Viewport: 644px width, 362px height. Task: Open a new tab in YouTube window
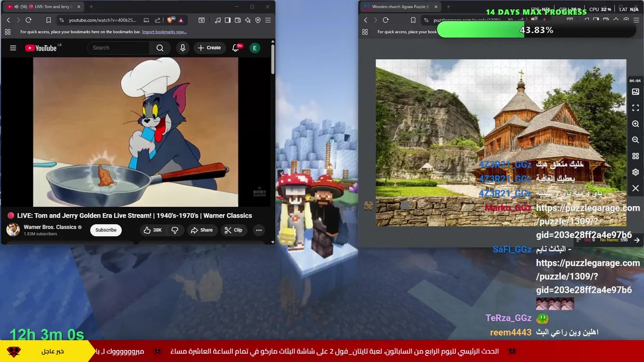[91, 7]
